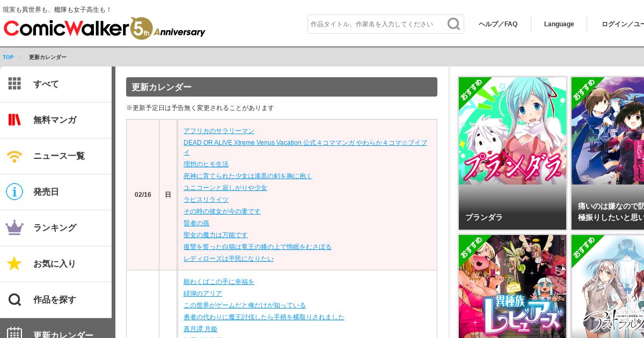Open the 理想のヒモ生活 link
This screenshot has height=338, width=644.
pyautogui.click(x=206, y=164)
